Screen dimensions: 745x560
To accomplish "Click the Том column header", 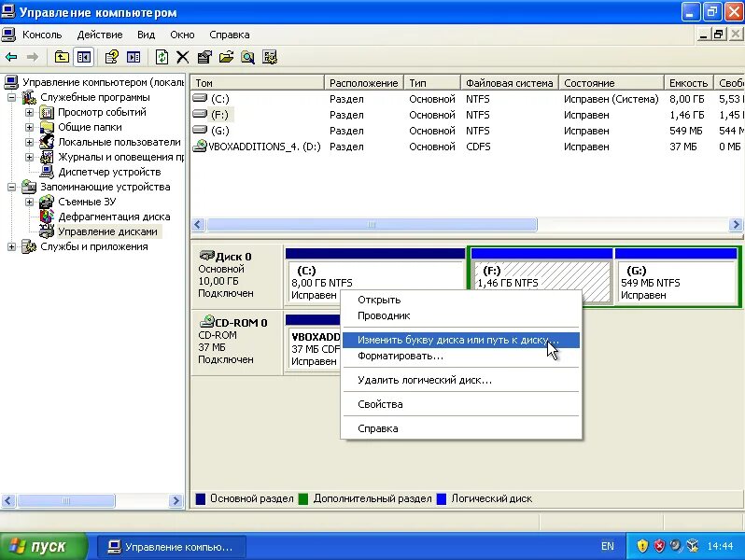I will (257, 83).
